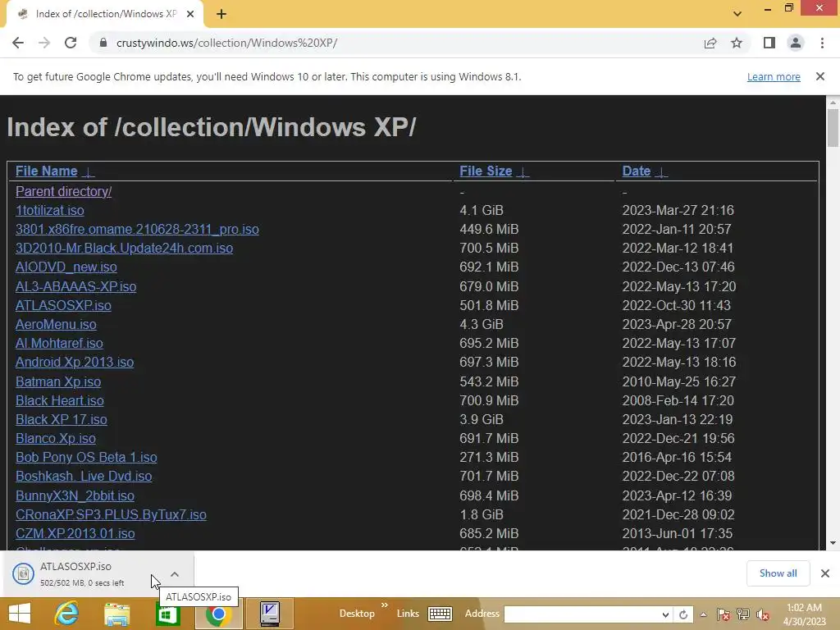840x630 pixels.
Task: Dismiss the Chrome updates notification bar
Action: 820,76
